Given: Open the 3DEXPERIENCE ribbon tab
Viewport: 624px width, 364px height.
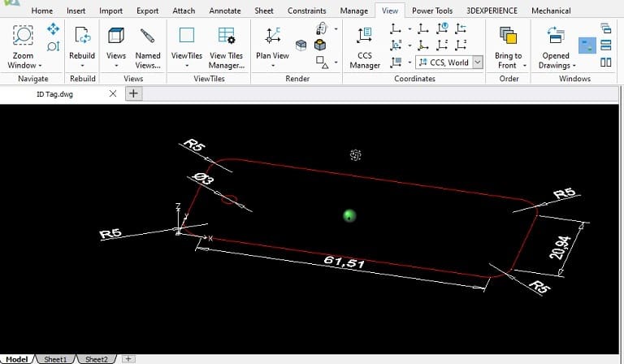Looking at the screenshot, I should pyautogui.click(x=492, y=11).
